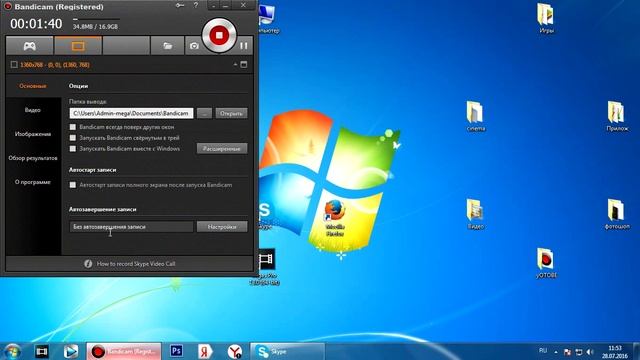This screenshot has width=640, height=360.
Task: Enable the Автостарт записи полного экрана checkbox
Action: tap(73, 185)
